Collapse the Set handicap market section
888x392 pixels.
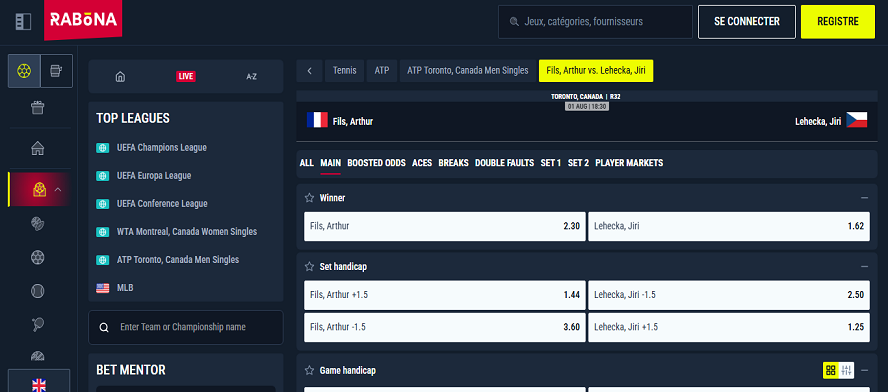(x=864, y=266)
